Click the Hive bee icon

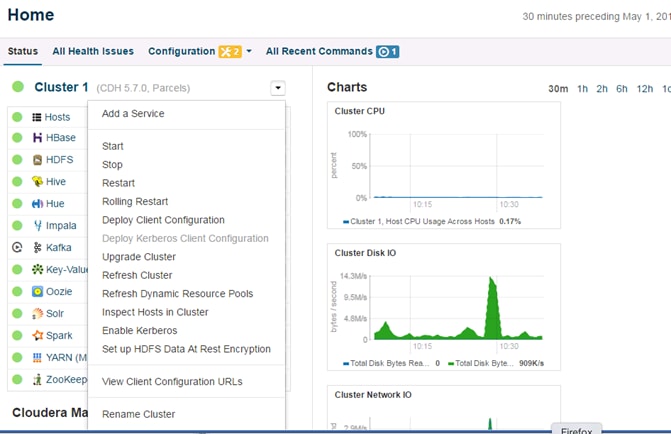tap(37, 182)
